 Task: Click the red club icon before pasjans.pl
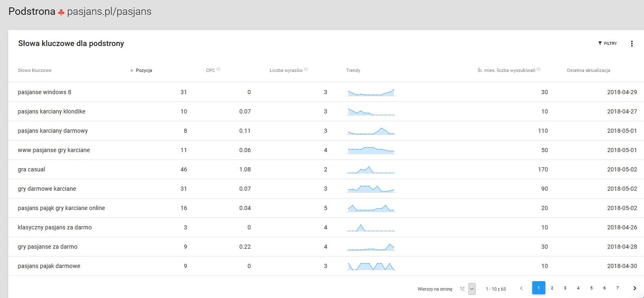click(x=61, y=12)
